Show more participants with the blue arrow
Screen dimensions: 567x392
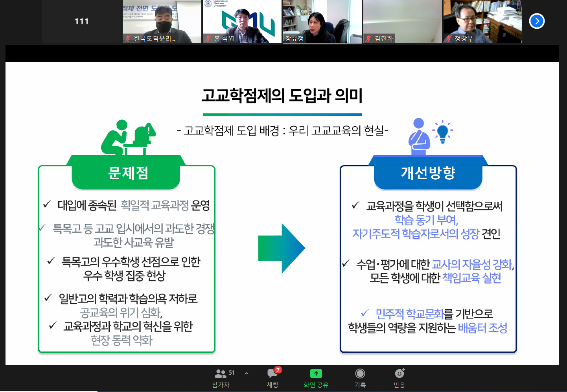537,21
